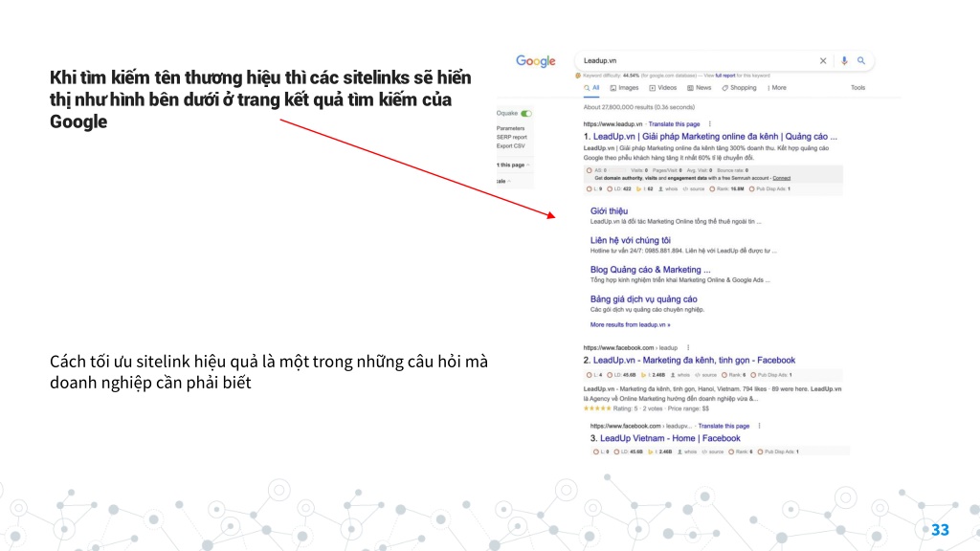Open the 'Blog Quảng cáo & Marketing' sitelink
The image size is (980, 551).
(x=650, y=269)
